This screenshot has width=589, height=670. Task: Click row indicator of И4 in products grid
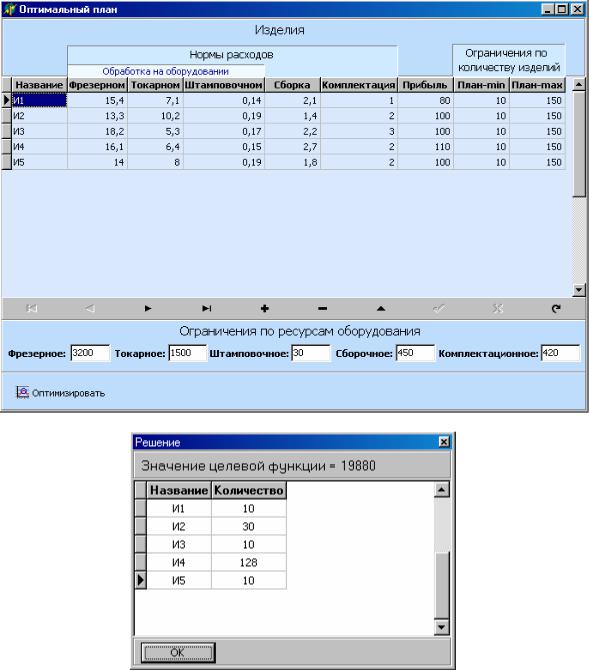pos(6,147)
